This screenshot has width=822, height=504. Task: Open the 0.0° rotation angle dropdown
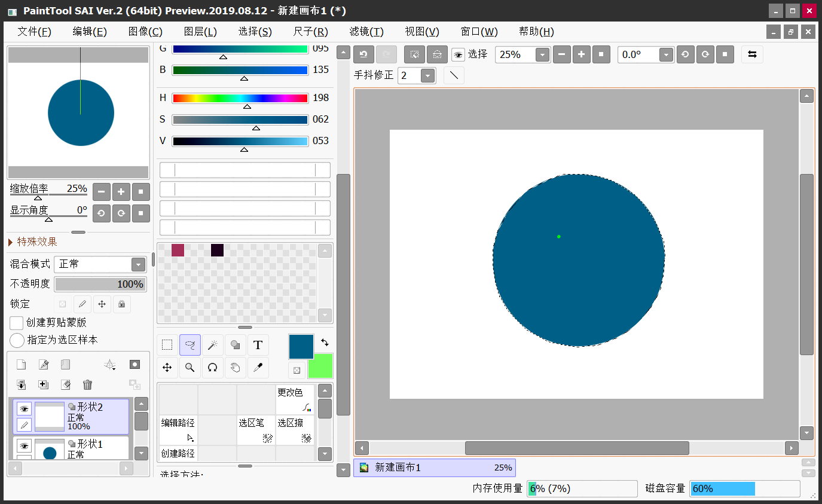[x=667, y=55]
